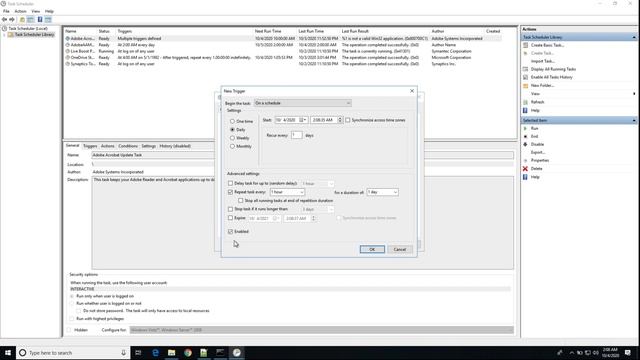Uncheck the Repeat task every checkbox

click(x=230, y=192)
